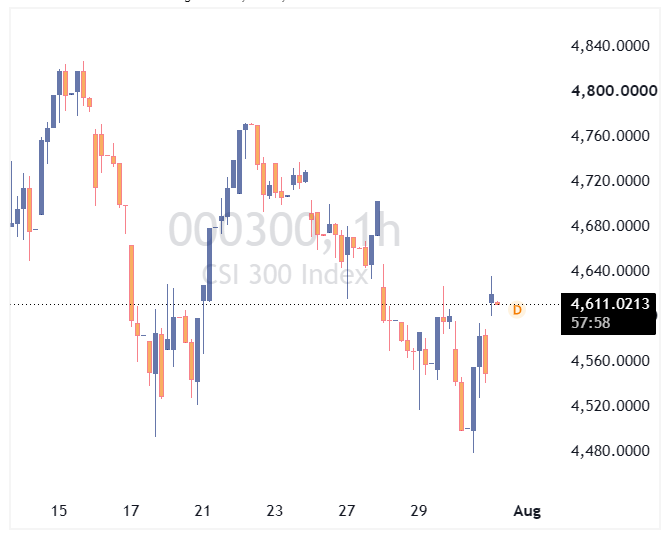Click date 15 on time axis
The image size is (670, 546).
(59, 511)
